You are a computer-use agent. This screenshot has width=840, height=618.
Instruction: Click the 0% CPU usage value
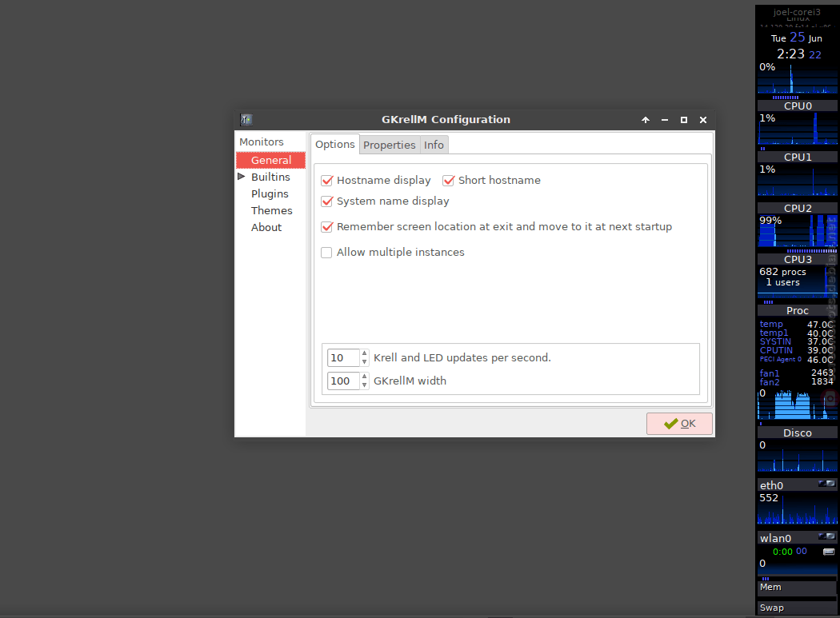[767, 67]
